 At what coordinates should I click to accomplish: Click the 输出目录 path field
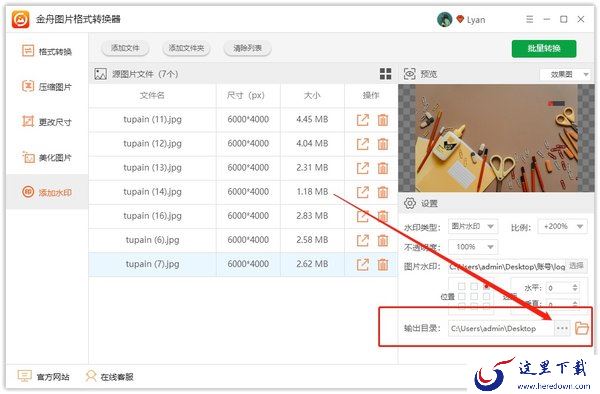[x=501, y=329]
